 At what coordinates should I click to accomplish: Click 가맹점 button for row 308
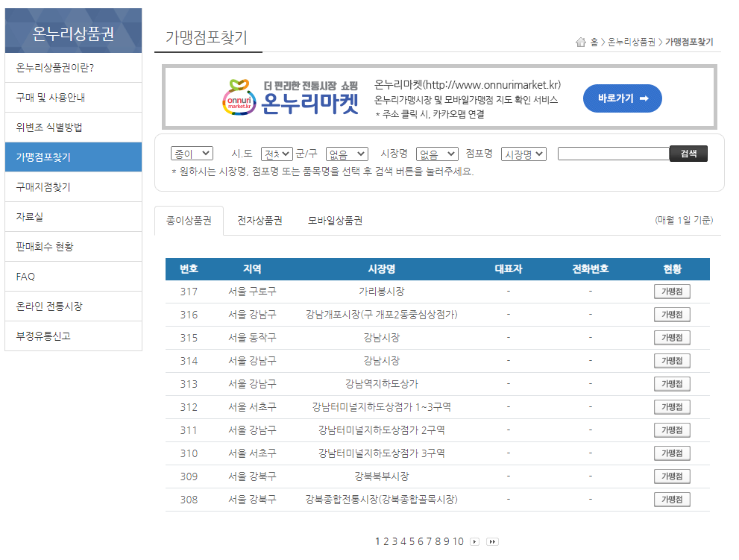click(672, 499)
